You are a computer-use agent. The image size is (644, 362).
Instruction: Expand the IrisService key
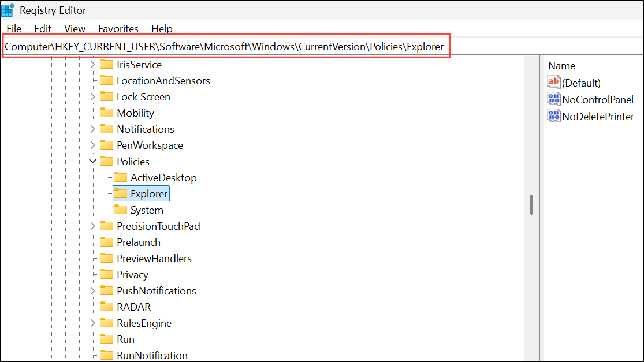click(93, 65)
